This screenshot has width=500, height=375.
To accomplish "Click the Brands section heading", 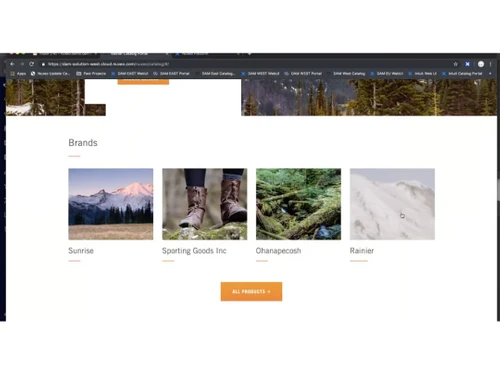I will point(83,143).
